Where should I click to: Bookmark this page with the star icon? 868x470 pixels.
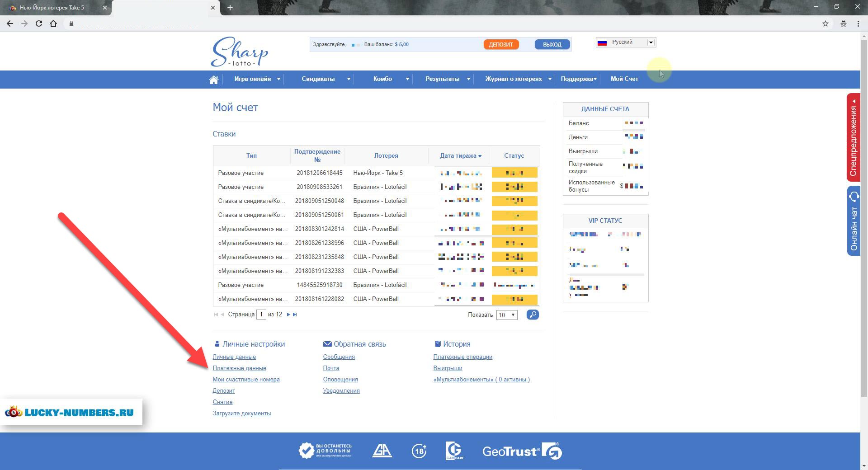click(x=825, y=23)
